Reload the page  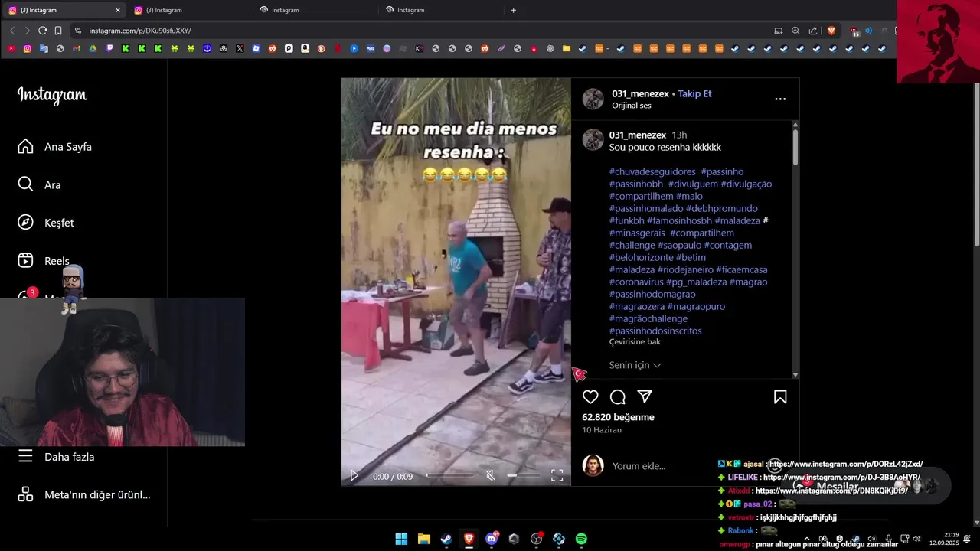(43, 31)
